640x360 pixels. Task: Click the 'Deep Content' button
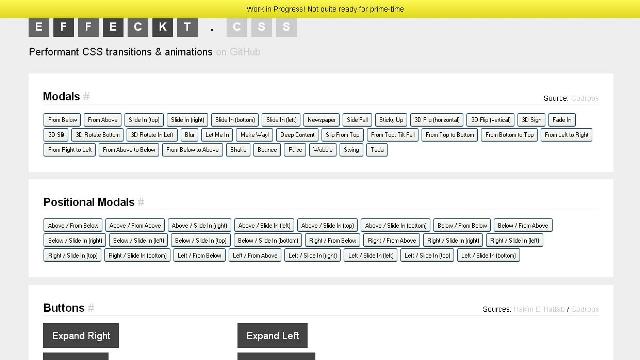pos(297,135)
